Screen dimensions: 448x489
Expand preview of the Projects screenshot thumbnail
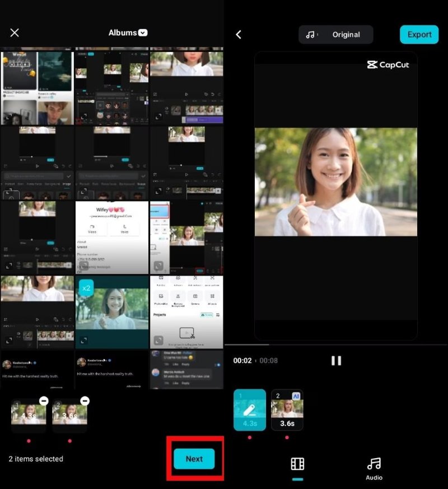coord(159,340)
